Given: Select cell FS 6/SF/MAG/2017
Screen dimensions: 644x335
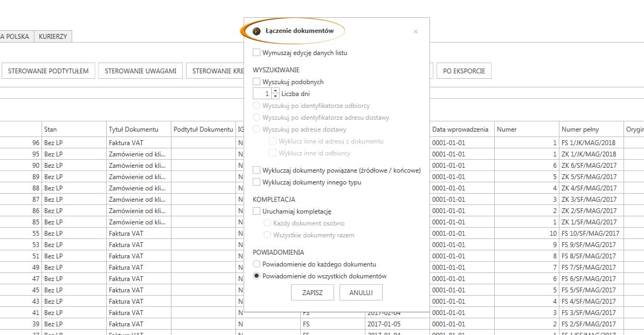Looking at the screenshot, I should point(591,278).
